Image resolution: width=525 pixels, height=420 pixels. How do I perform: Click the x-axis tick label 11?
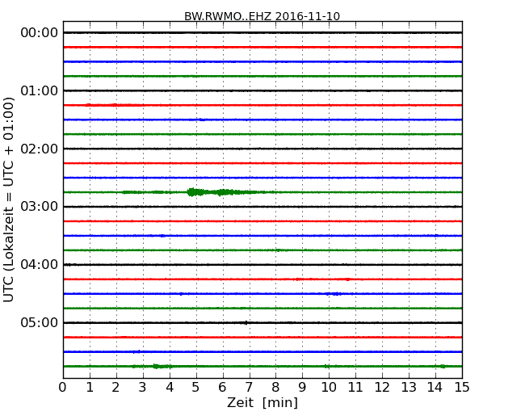(x=355, y=388)
